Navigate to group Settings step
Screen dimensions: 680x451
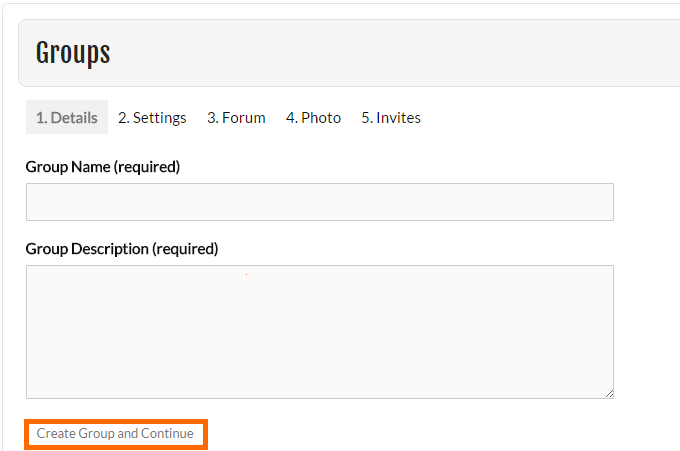(x=152, y=118)
